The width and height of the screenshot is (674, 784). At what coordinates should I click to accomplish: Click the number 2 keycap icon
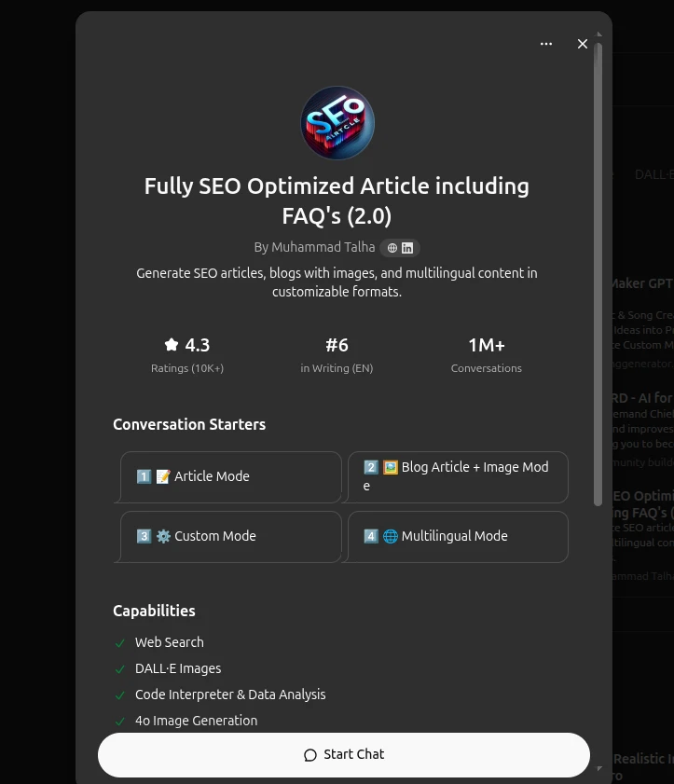(371, 467)
